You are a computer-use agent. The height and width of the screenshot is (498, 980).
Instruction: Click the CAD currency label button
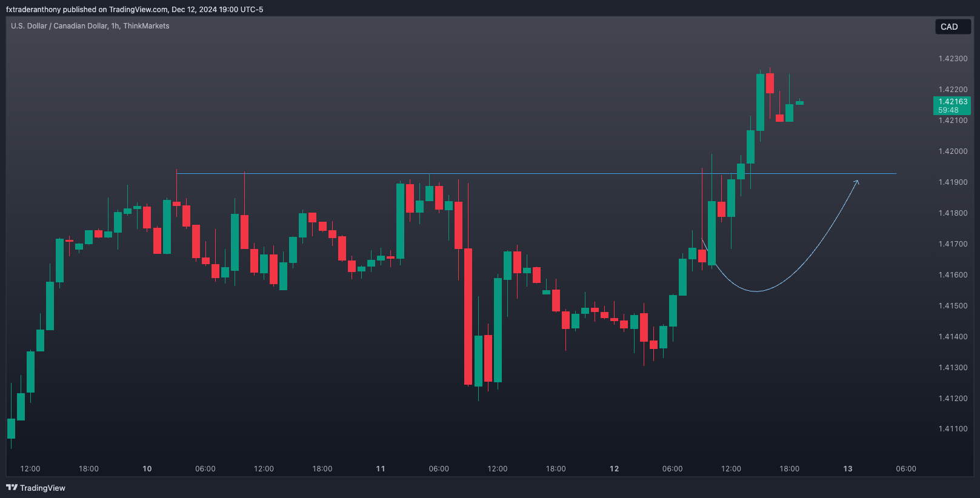[x=953, y=27]
